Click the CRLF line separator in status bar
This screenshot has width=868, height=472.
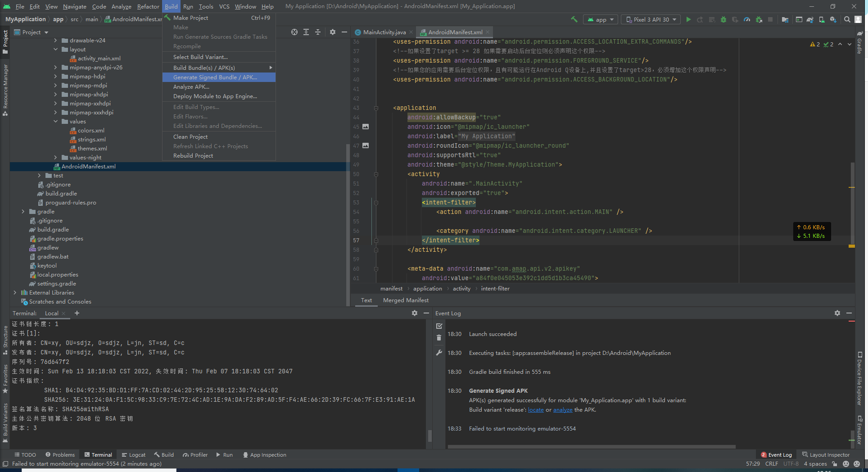pos(771,464)
